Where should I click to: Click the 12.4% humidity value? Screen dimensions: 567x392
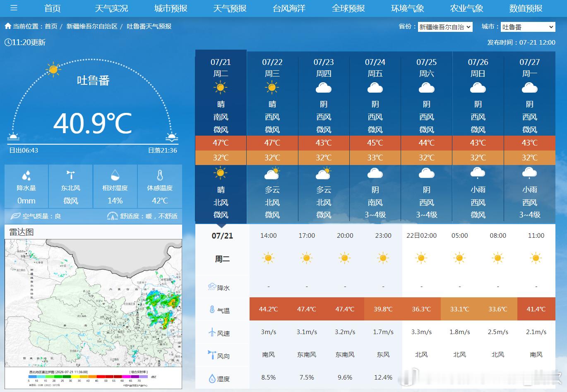coord(383,377)
